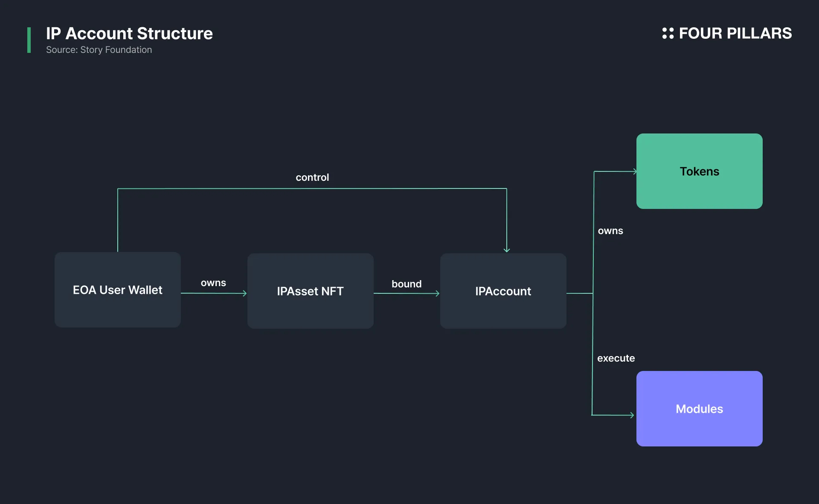Click the 'execute' connector label

point(616,358)
